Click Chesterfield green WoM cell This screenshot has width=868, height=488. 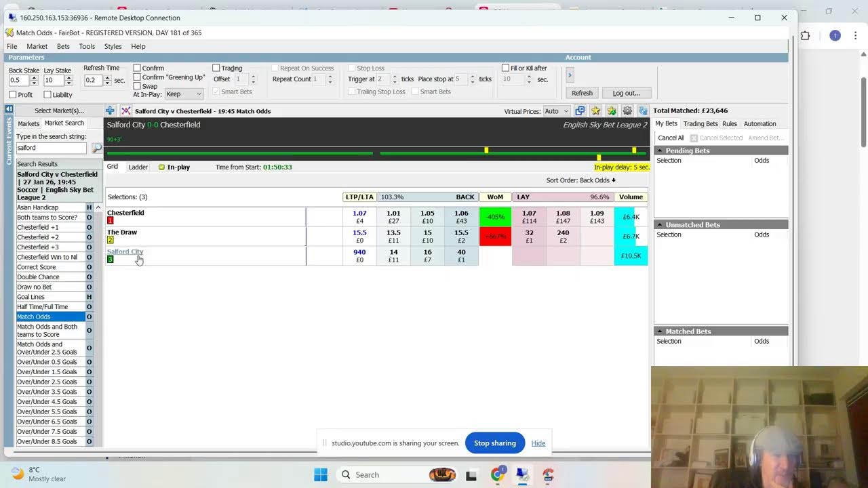coord(495,217)
